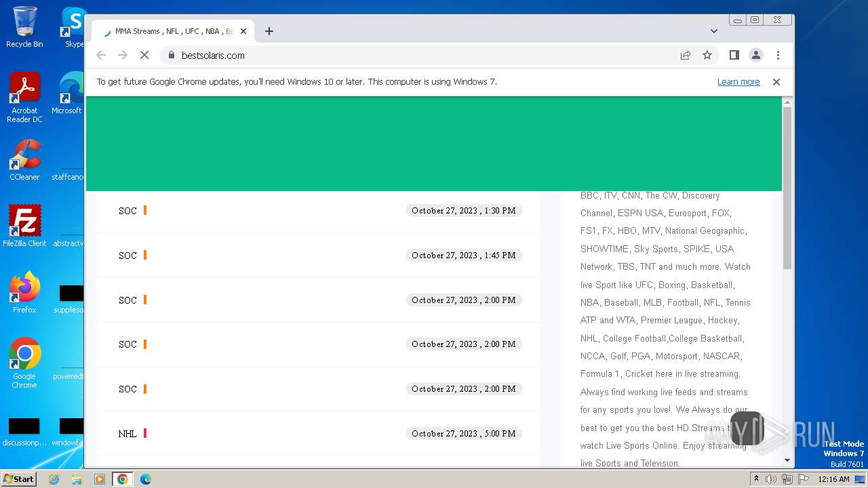Open Microsoft Edge from the taskbar
868x488 pixels.
146,479
